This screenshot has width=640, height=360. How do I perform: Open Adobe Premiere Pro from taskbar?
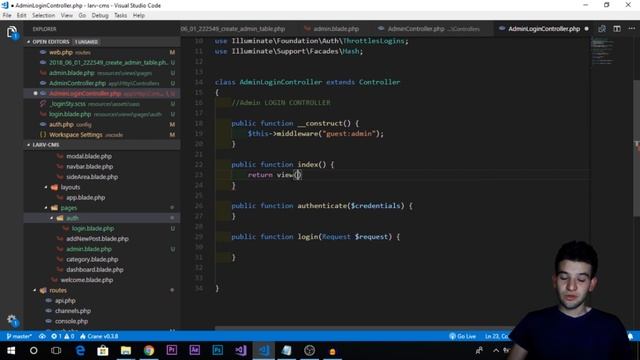tap(172, 351)
